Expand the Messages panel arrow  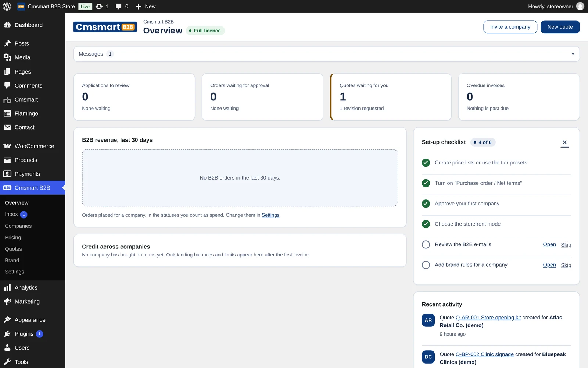[573, 54]
